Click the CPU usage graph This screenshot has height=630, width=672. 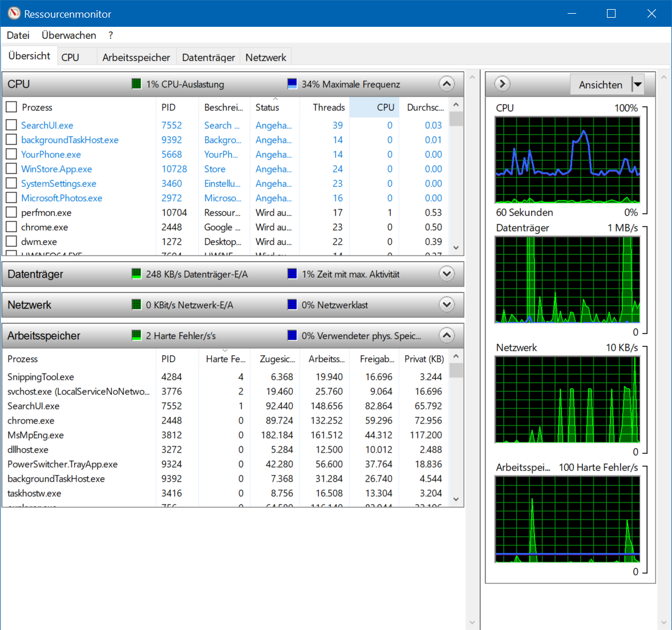coord(568,160)
